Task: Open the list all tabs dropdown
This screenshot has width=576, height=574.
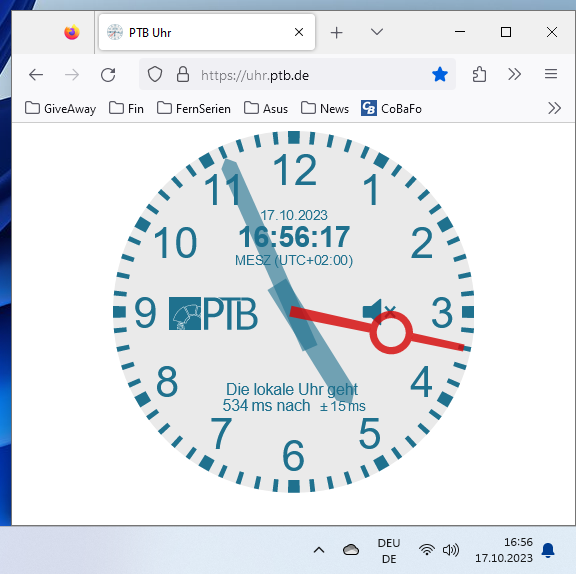Action: 377,32
